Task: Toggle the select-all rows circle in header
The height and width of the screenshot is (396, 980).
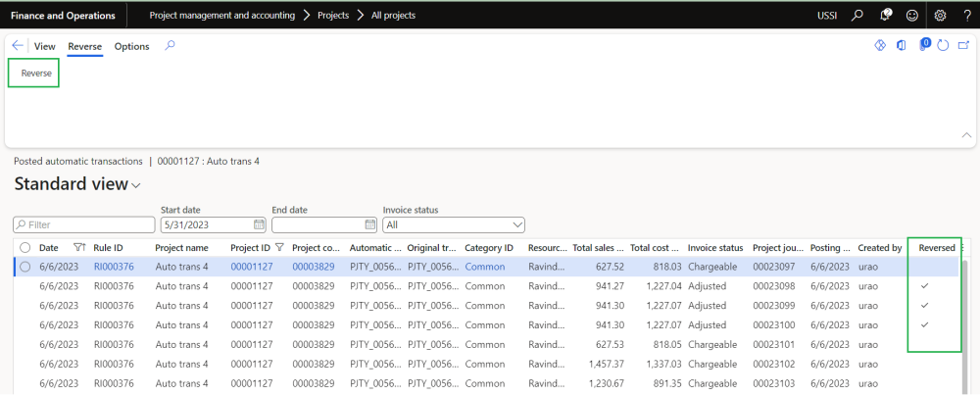Action: pos(25,248)
